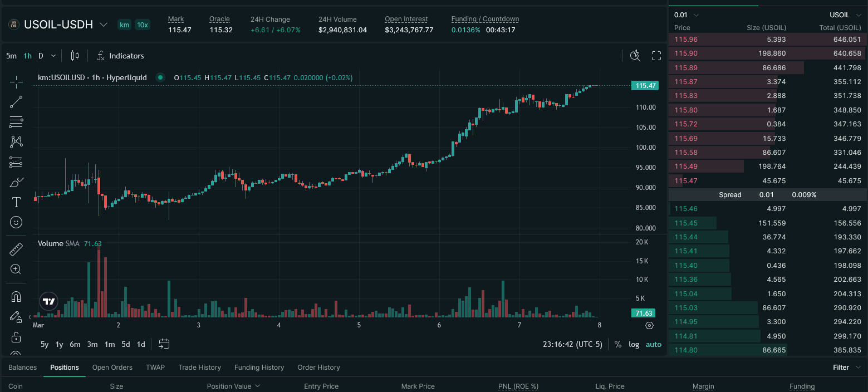Select the trend line drawing tool
Image resolution: width=868 pixels, height=392 pixels.
click(16, 102)
